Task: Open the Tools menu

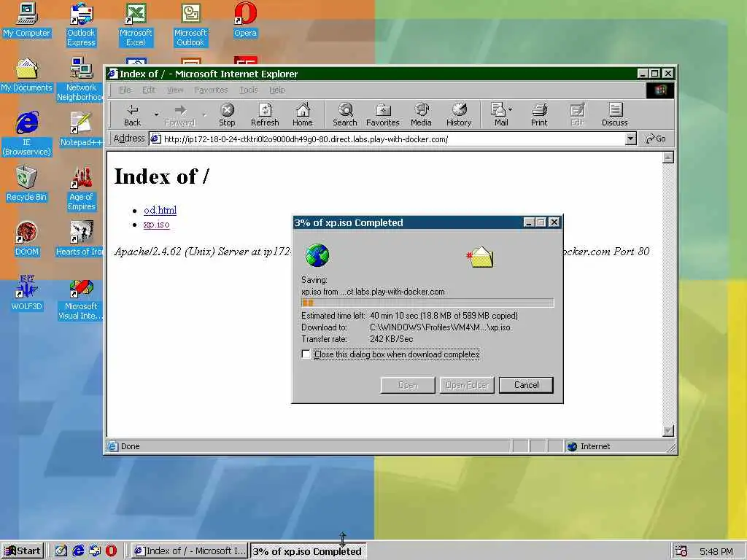Action: point(249,90)
